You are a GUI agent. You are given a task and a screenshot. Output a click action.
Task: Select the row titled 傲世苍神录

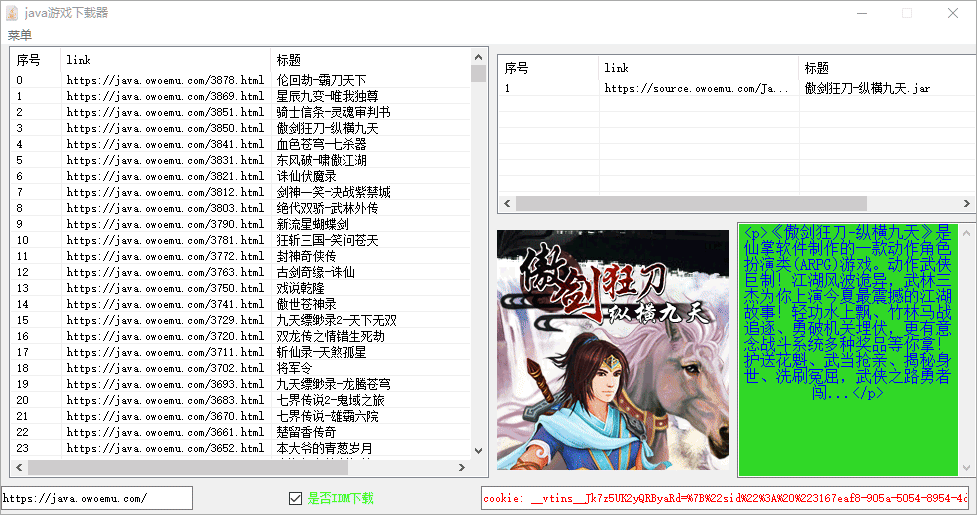[241, 304]
